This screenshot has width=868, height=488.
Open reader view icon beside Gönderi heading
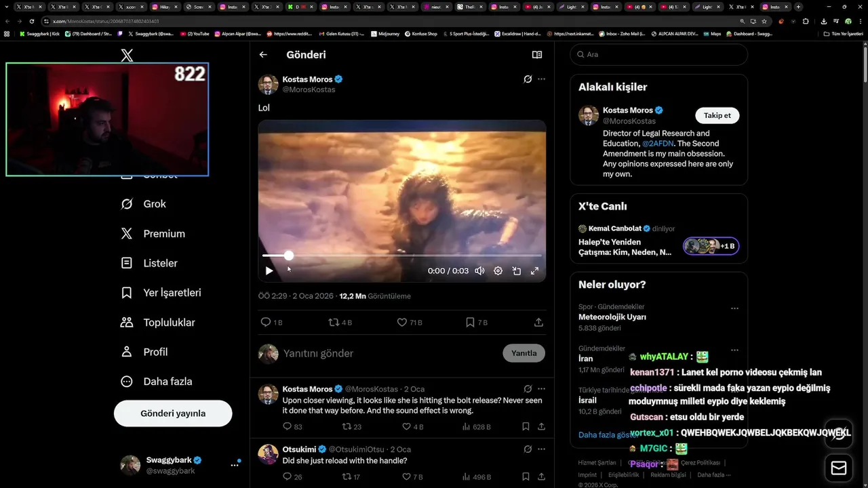537,55
